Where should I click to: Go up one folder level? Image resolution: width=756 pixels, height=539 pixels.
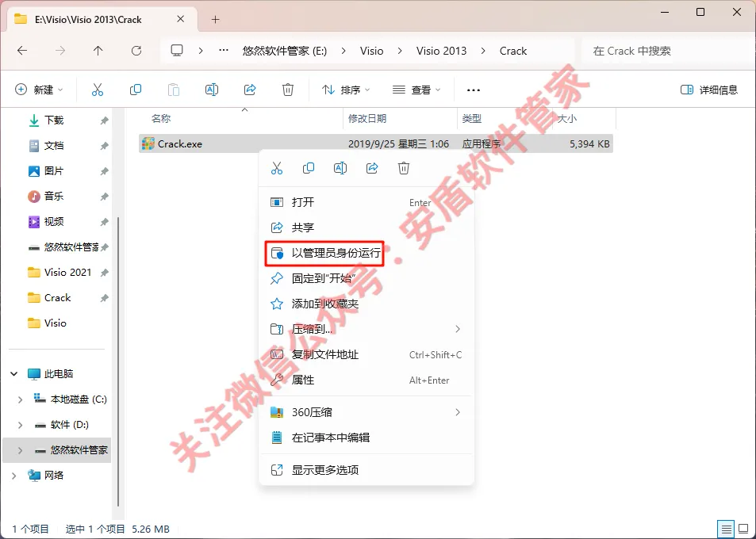click(98, 51)
